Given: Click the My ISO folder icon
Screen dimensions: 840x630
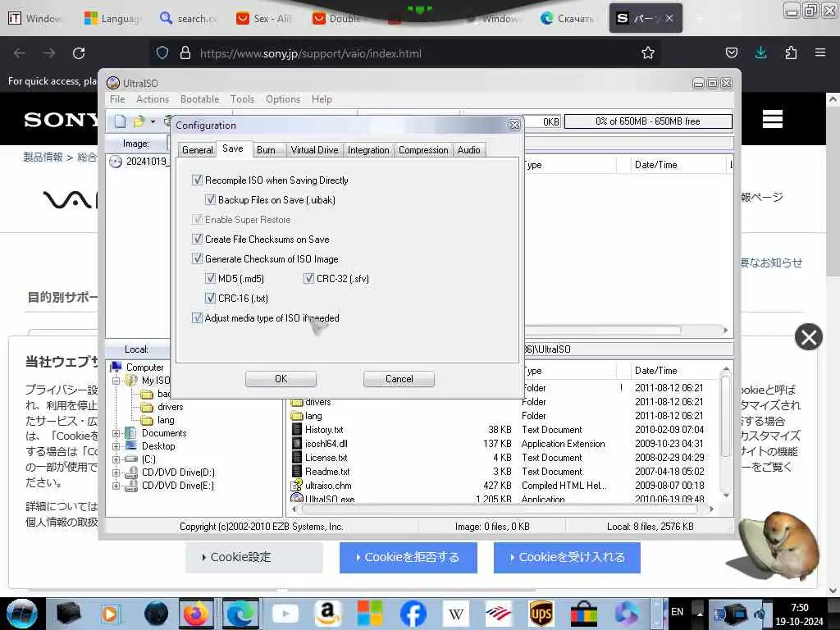Looking at the screenshot, I should tap(132, 381).
